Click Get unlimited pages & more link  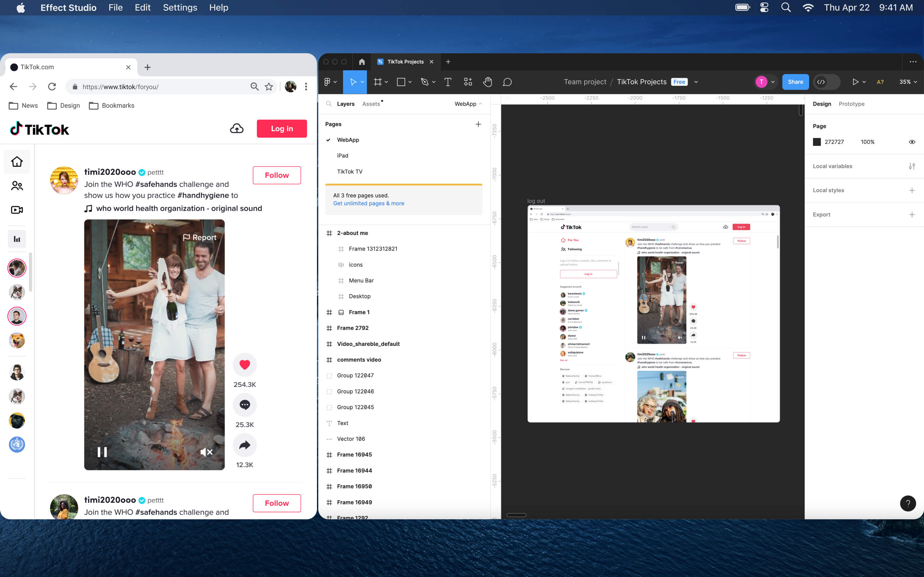pos(368,204)
